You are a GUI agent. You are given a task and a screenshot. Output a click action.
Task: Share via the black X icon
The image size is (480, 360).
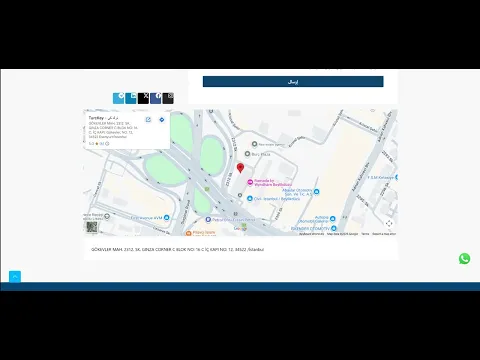pos(143,98)
